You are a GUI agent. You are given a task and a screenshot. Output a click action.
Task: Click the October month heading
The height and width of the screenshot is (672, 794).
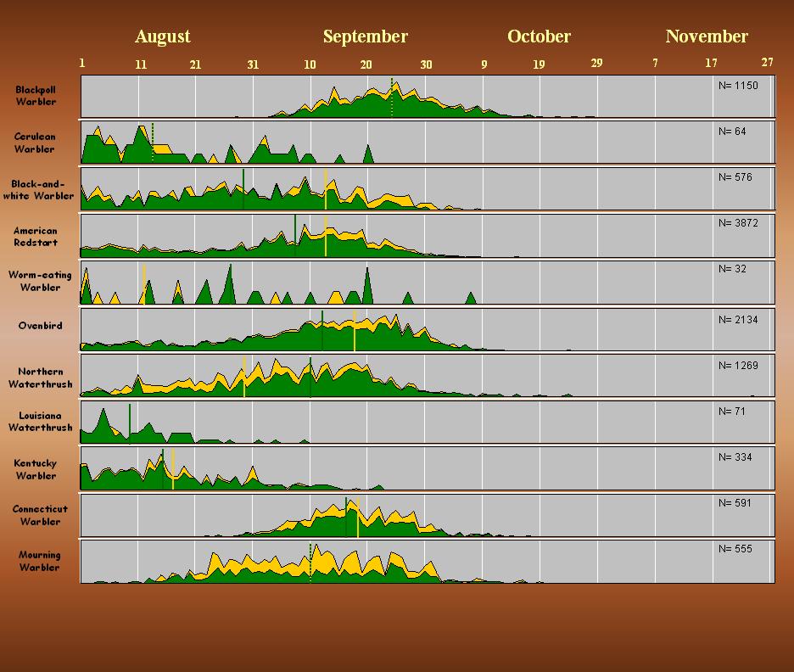(539, 36)
